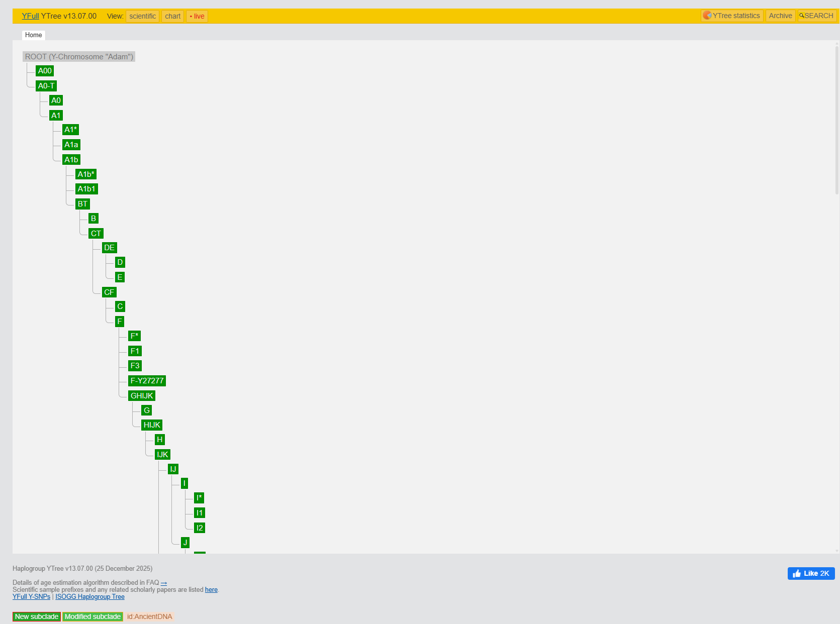Follow the FAQ arrow link
This screenshot has height=624, width=840.
(164, 583)
